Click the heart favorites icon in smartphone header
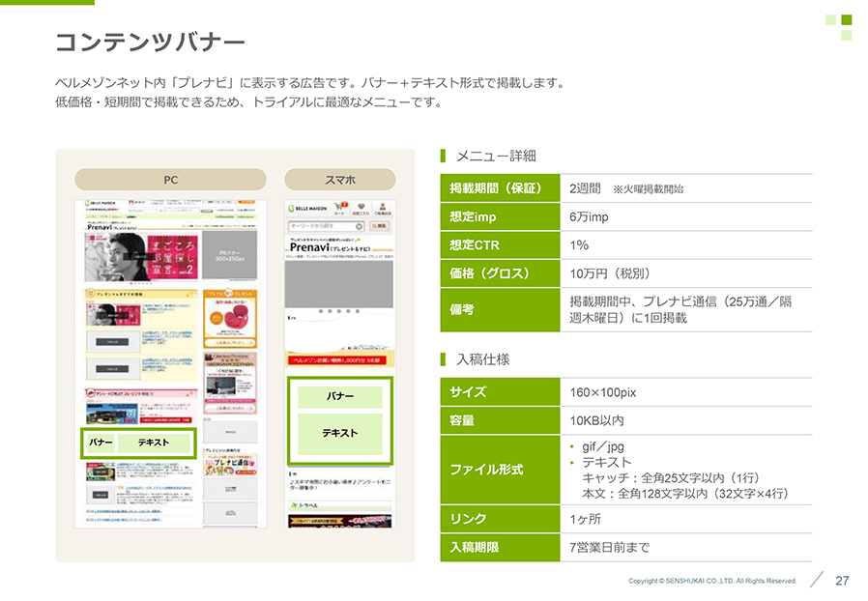This screenshot has height=601, width=868. coord(361,208)
